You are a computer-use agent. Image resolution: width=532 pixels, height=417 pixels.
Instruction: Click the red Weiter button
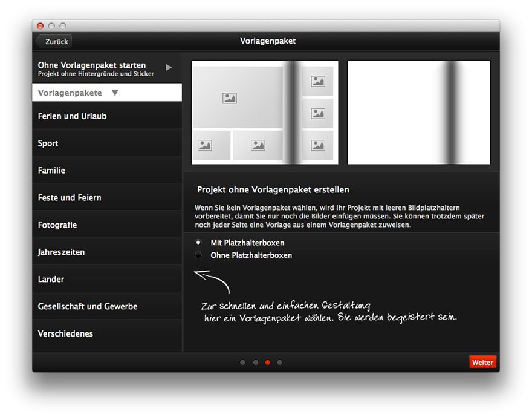pyautogui.click(x=482, y=362)
